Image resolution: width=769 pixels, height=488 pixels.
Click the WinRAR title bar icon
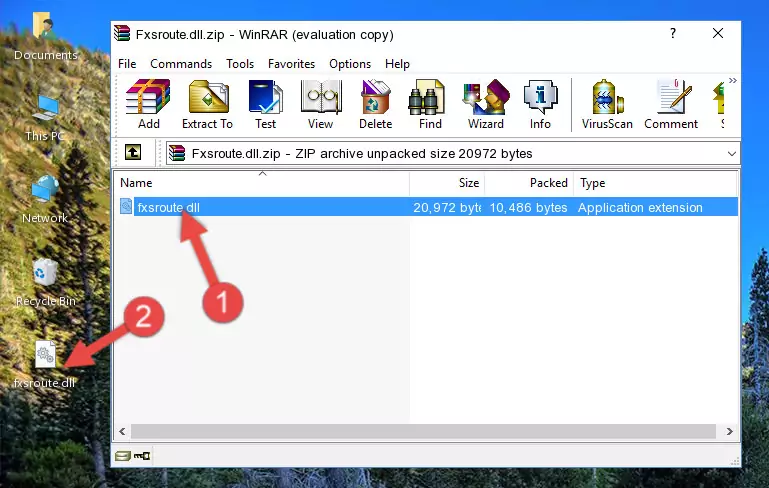122,34
